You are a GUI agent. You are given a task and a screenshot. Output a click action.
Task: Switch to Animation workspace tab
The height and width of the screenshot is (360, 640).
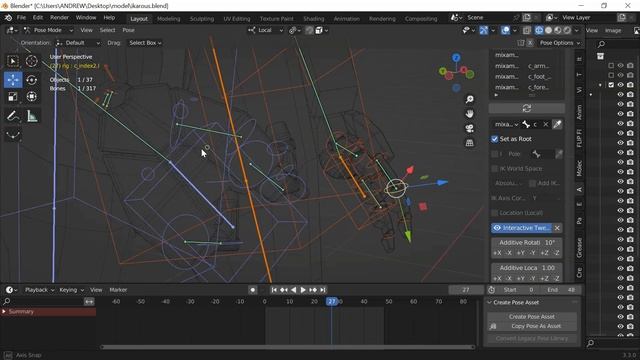pyautogui.click(x=347, y=19)
